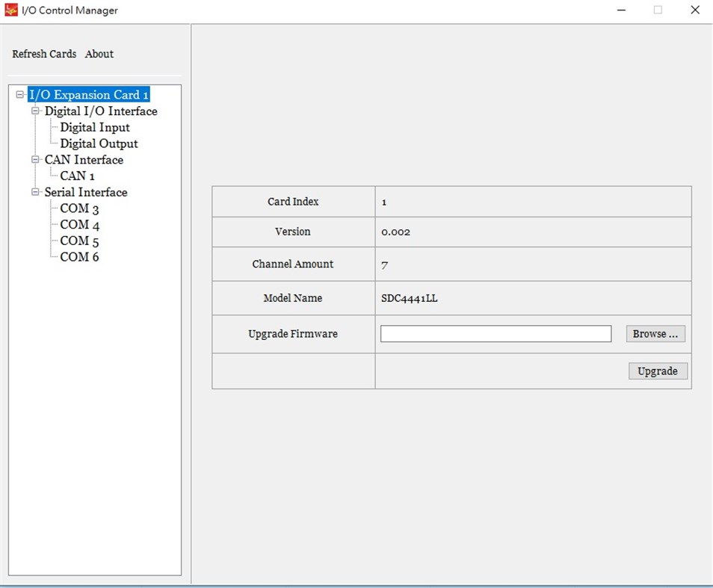The image size is (713, 588).
Task: Click the Card Index value 1
Action: pos(384,202)
